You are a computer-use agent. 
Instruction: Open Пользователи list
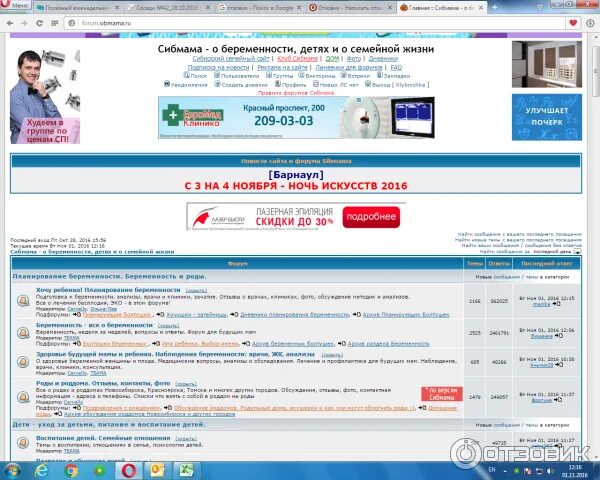click(236, 76)
